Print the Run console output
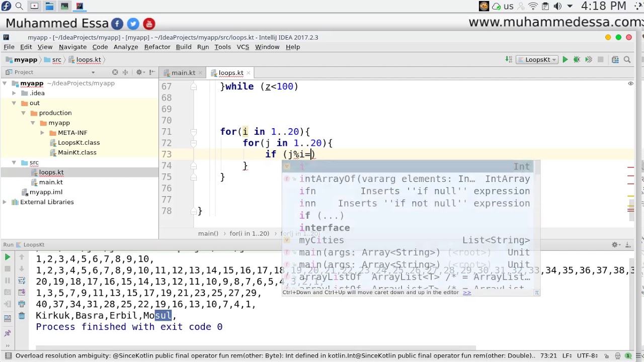The image size is (644, 362). point(22,304)
